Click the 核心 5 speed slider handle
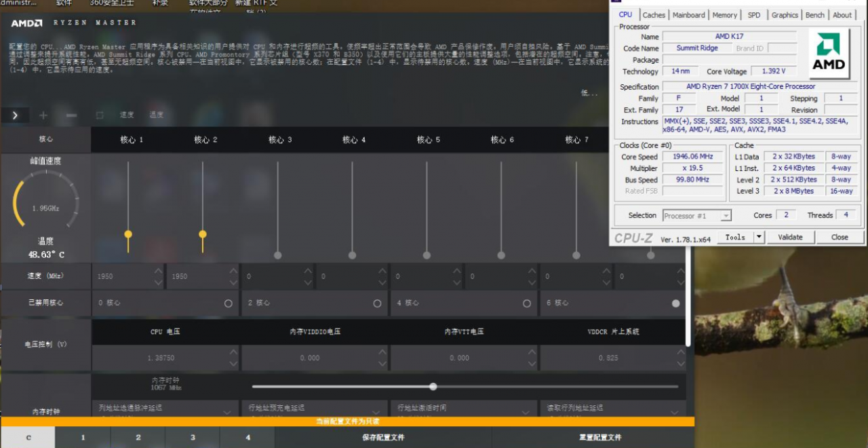 [x=427, y=255]
